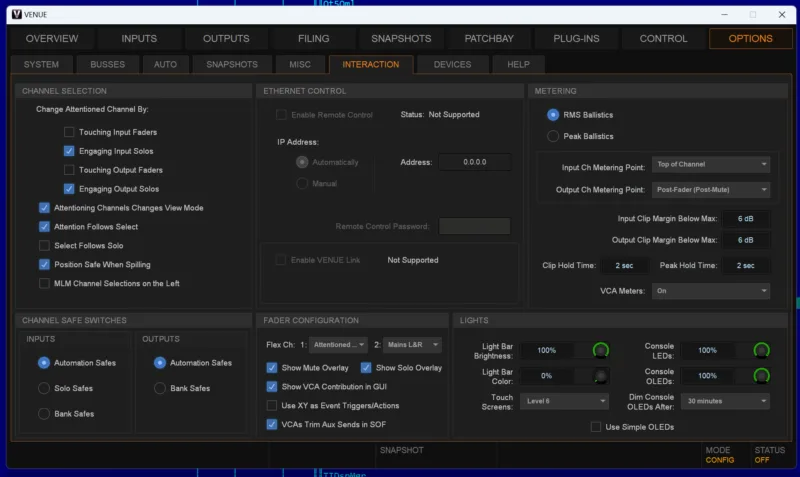
Task: Click the Output Clip Margin 6 dB field
Action: (x=745, y=240)
